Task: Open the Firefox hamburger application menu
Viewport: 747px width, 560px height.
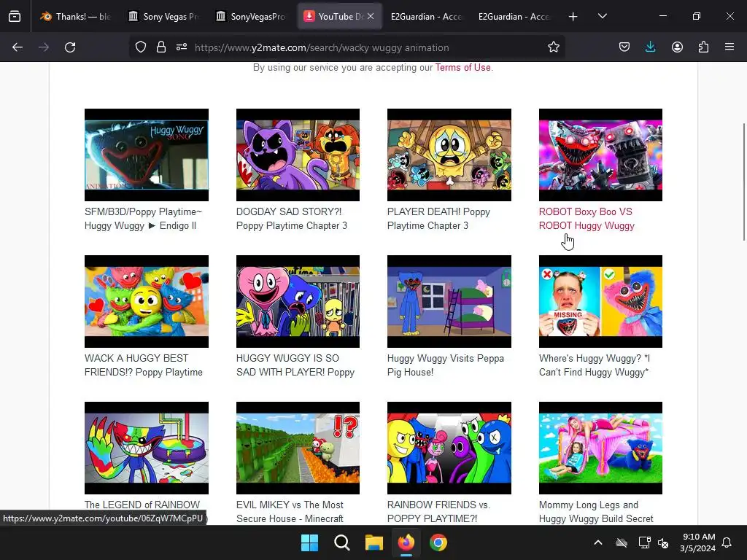Action: [729, 47]
